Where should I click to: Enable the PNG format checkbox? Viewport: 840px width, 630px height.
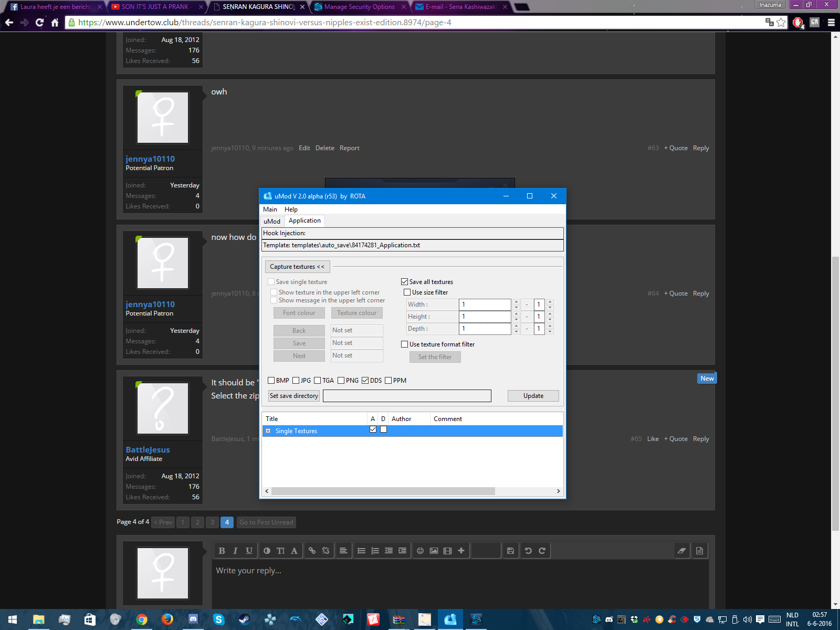[x=341, y=381]
